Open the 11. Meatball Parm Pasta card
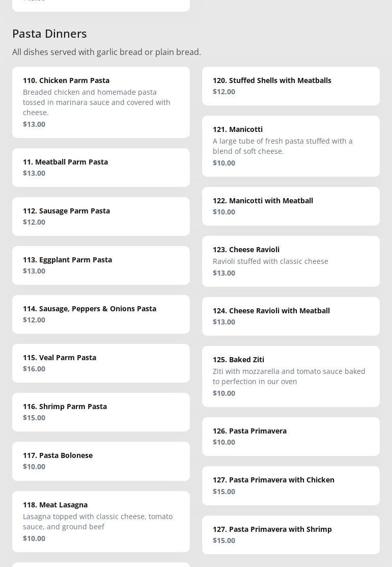The width and height of the screenshot is (392, 567). coord(101,167)
